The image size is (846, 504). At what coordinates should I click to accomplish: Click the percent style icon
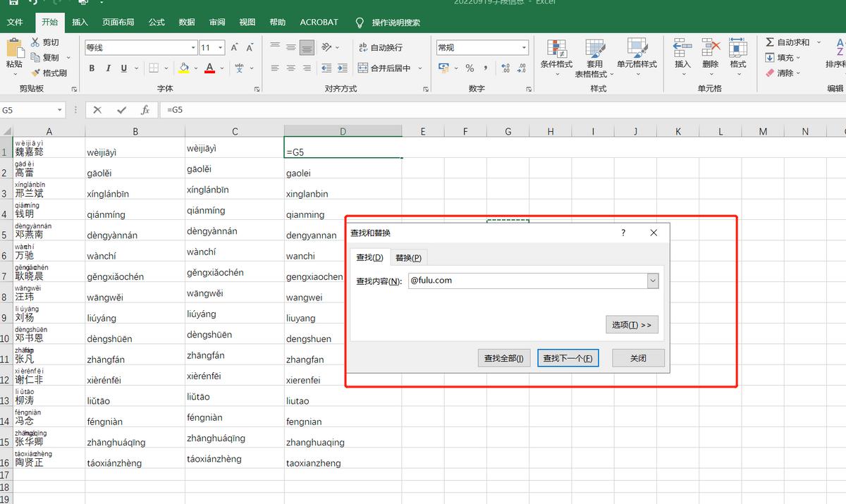click(470, 68)
